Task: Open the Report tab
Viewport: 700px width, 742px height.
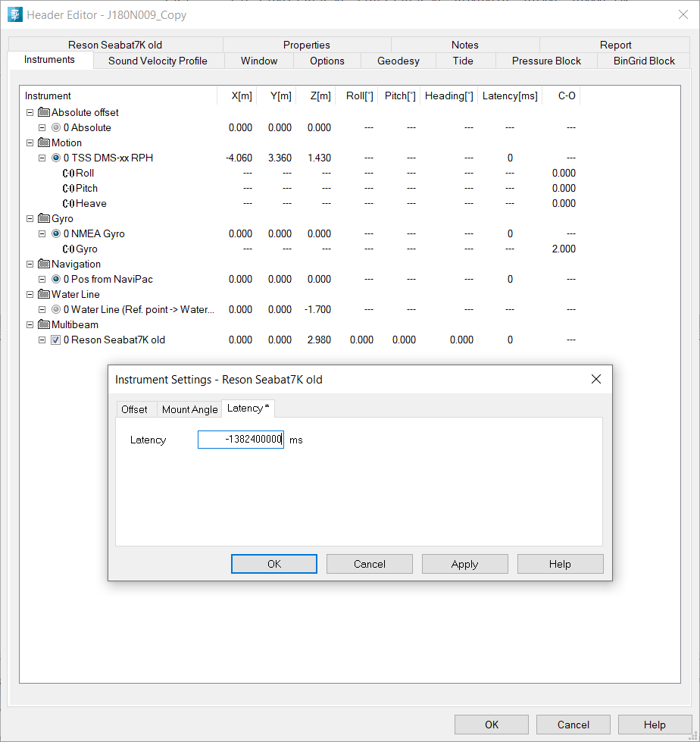Action: click(x=615, y=45)
